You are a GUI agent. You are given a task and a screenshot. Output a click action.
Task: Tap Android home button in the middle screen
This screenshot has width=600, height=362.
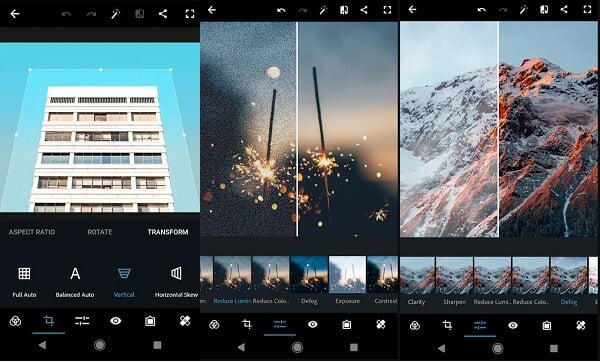(x=297, y=347)
